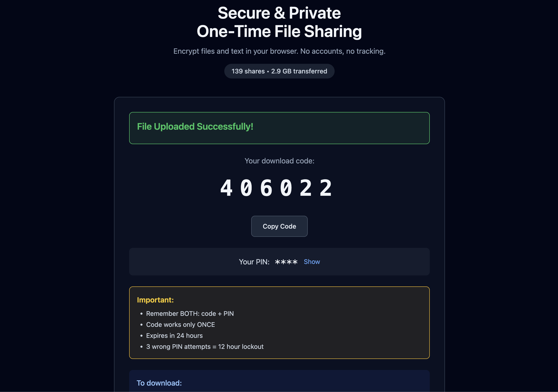Click the 3 wrong PIN attempts bullet
The image size is (558, 392).
[x=205, y=347]
